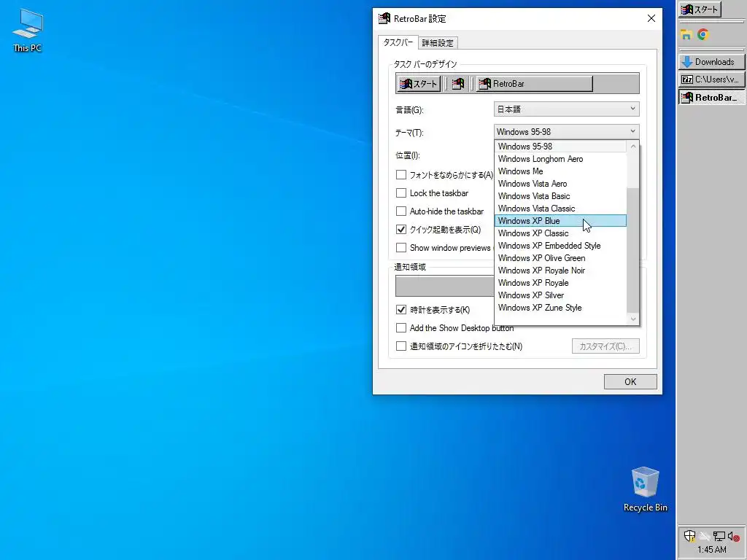Select Windows XP Royale theme
This screenshot has width=747, height=560.
561,282
